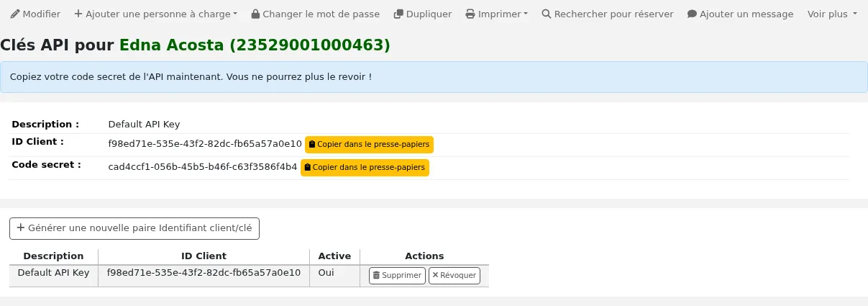The height and width of the screenshot is (306, 868).
Task: Click 'Copier dans le presse-papiers' for Code secret
Action: tap(365, 167)
